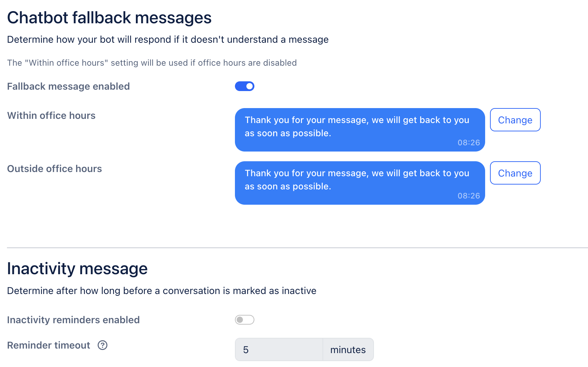Image resolution: width=588 pixels, height=367 pixels.
Task: Click the minutes unit label beside the timeout
Action: [x=348, y=350]
